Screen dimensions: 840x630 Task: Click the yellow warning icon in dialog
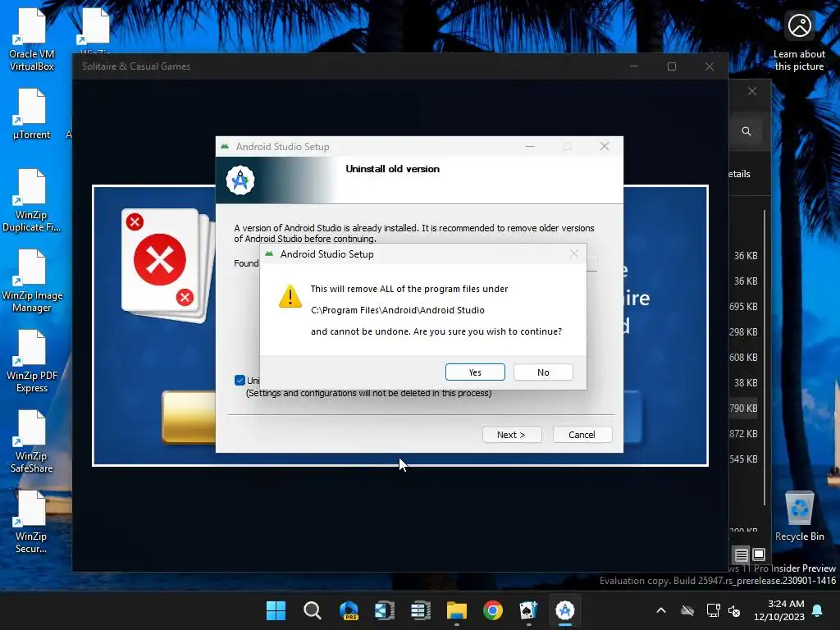pos(290,296)
